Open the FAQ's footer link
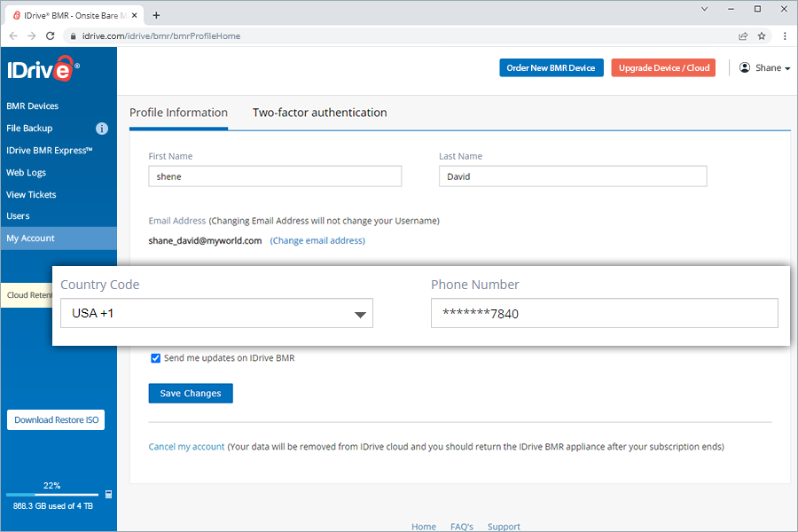The height and width of the screenshot is (532, 798). (x=462, y=527)
